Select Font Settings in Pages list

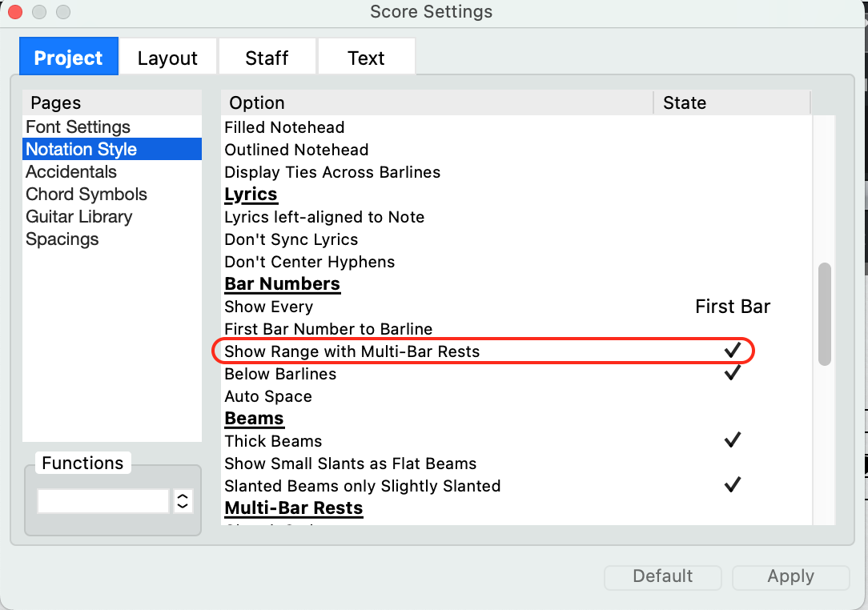click(x=78, y=127)
